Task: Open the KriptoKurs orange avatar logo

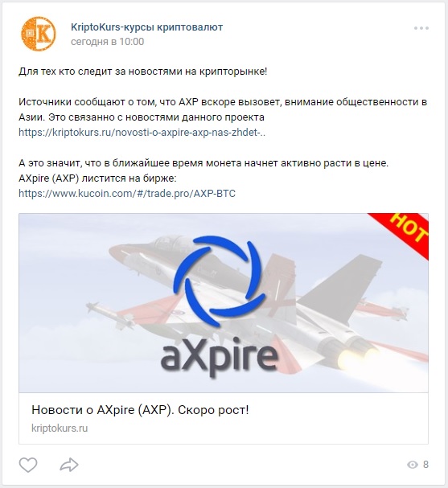Action: pyautogui.click(x=39, y=34)
